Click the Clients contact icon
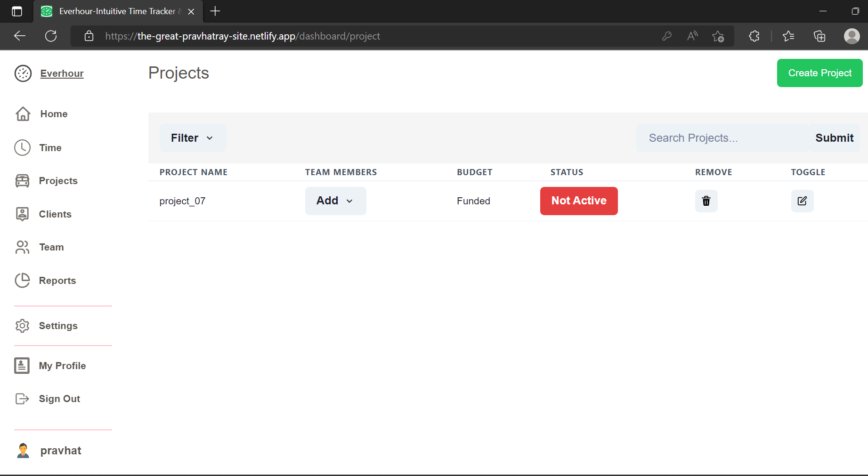The width and height of the screenshot is (868, 476). tap(22, 214)
